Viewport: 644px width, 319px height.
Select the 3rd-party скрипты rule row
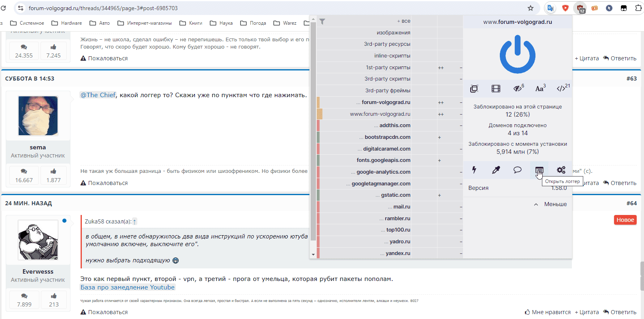pos(387,79)
